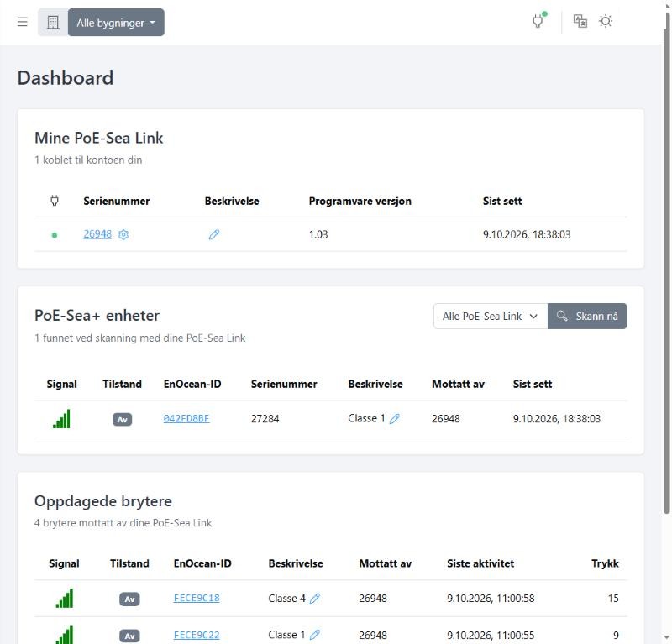
Task: Edit description pencil for switch FECE9C22
Action: click(315, 635)
